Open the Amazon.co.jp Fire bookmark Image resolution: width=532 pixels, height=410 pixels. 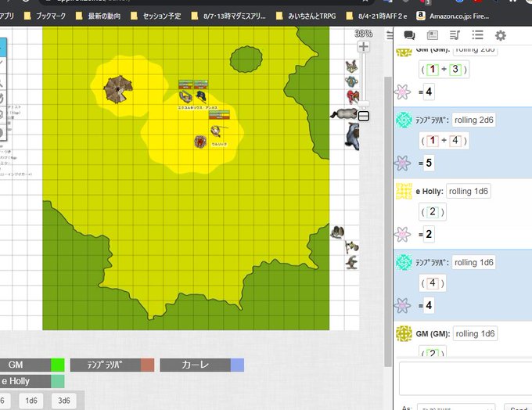tap(453, 16)
